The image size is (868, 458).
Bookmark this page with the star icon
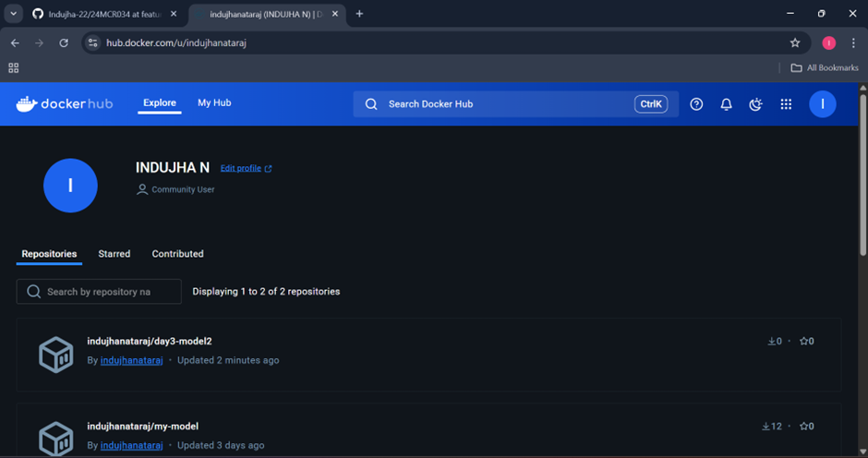click(x=795, y=42)
